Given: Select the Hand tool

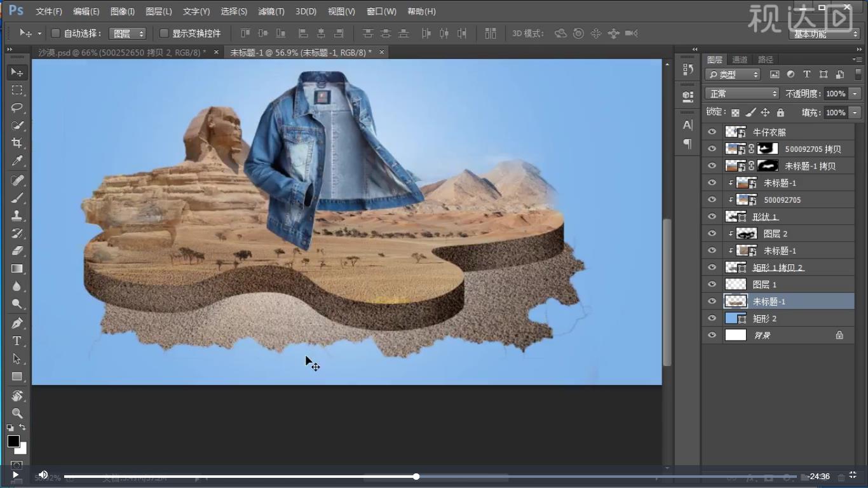Looking at the screenshot, I should click(x=17, y=396).
